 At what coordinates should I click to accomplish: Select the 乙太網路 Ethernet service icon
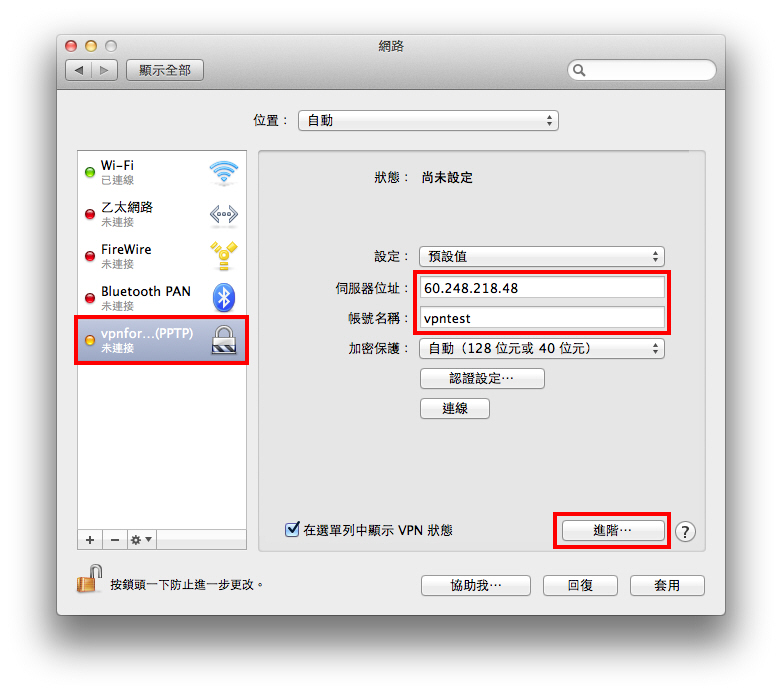[224, 215]
